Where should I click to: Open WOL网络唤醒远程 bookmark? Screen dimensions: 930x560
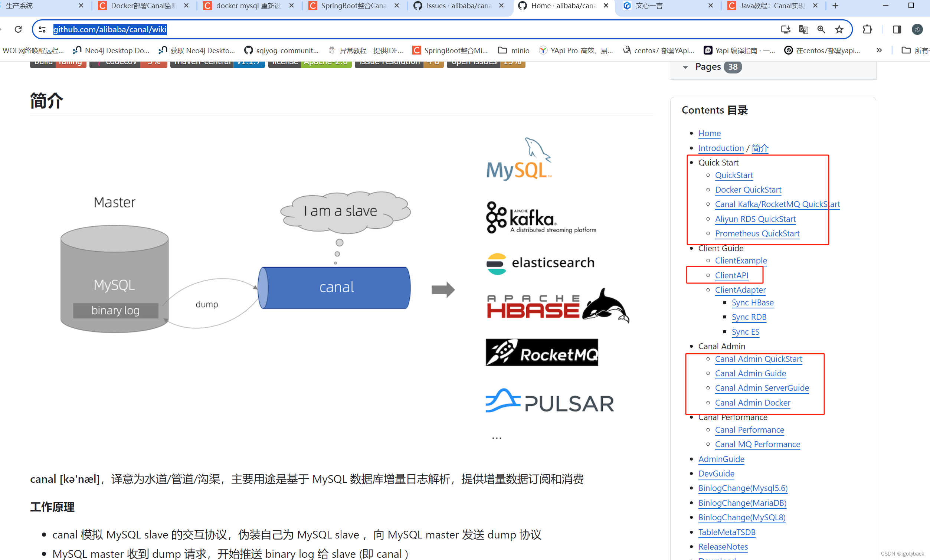coord(32,50)
